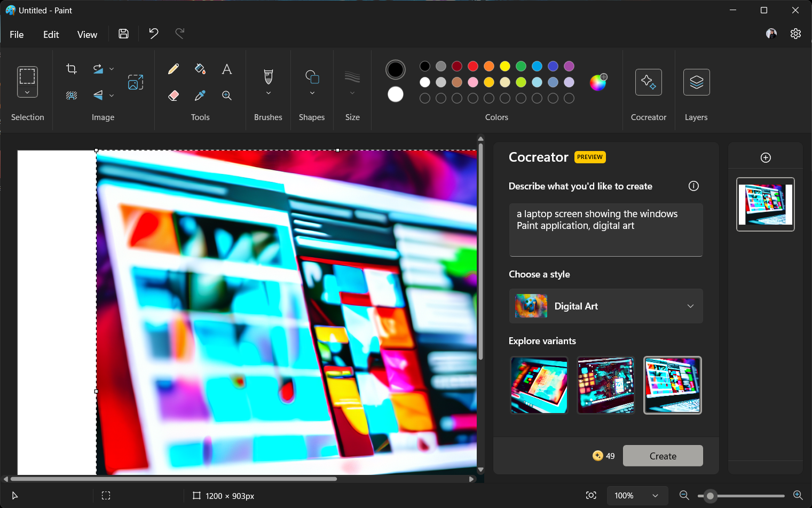This screenshot has width=812, height=508.
Task: Open the Resize image tool
Action: [136, 82]
